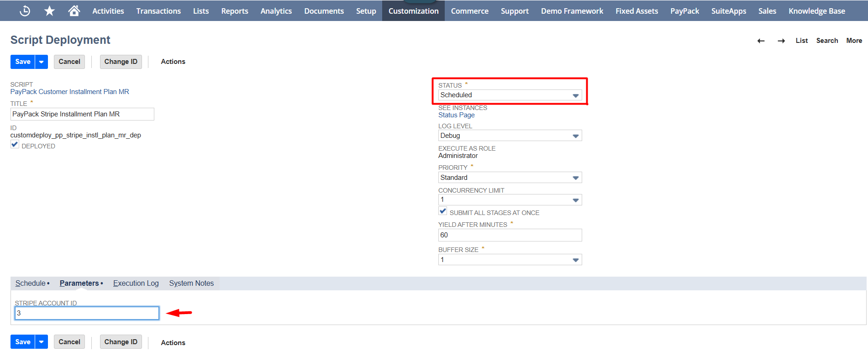Switch to the Schedule subtab
The height and width of the screenshot is (362, 868).
[x=31, y=283]
